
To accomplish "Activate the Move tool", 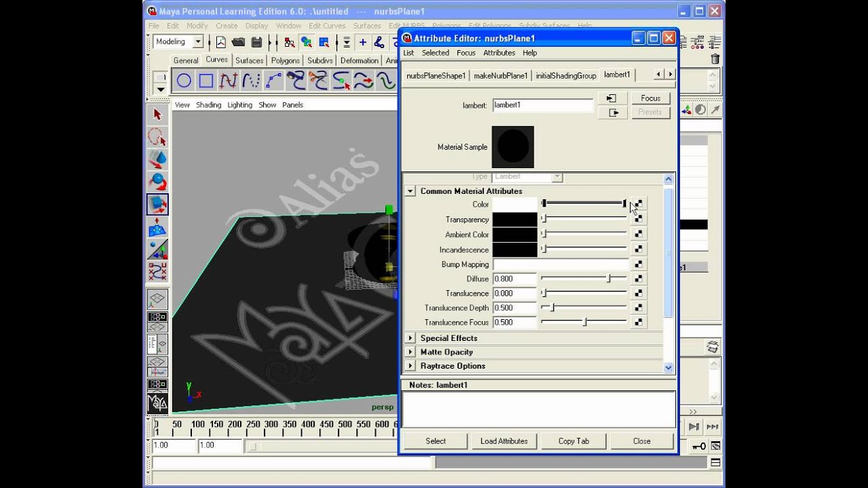I will [x=157, y=160].
